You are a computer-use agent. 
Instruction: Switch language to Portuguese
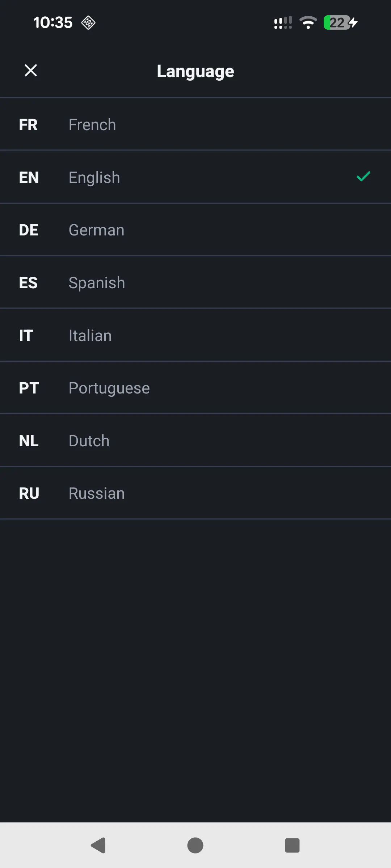[195, 388]
